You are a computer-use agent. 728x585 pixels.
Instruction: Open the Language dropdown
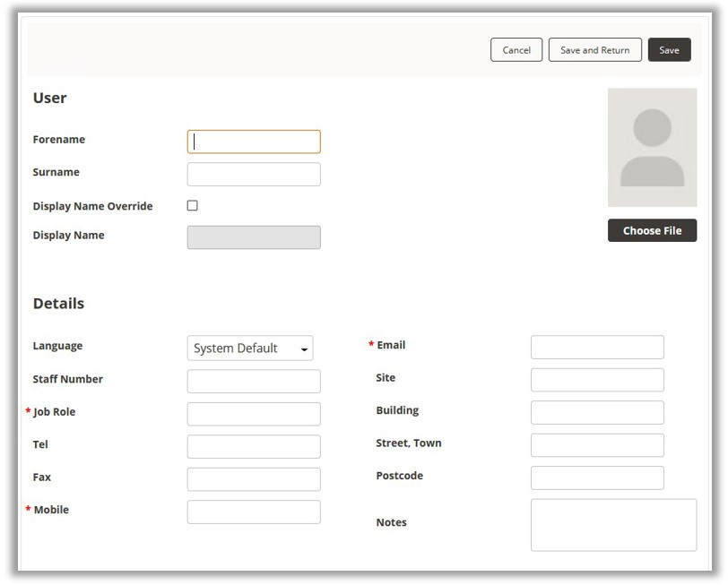pyautogui.click(x=250, y=348)
